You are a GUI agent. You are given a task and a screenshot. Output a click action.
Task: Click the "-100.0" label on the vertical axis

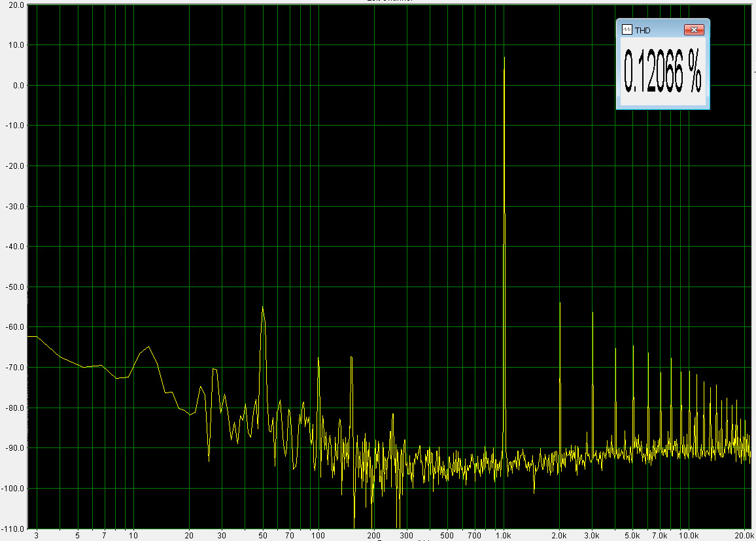pyautogui.click(x=13, y=489)
